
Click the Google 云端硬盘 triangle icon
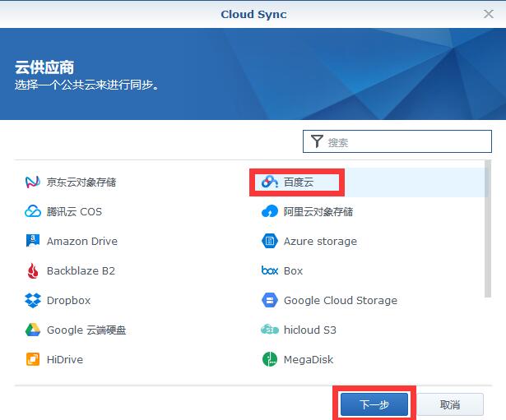coord(33,330)
